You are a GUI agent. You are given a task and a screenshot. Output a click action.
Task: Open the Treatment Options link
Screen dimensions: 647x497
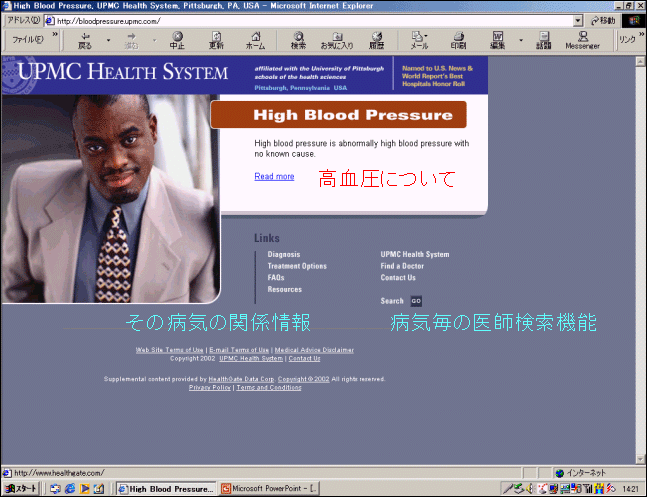coord(297,266)
